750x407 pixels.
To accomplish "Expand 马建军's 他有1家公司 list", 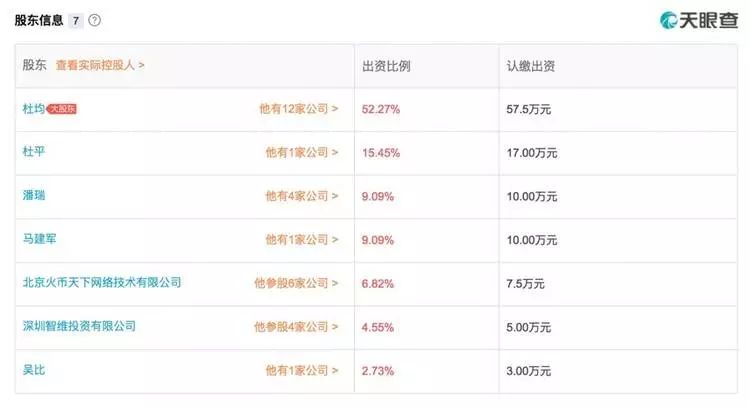I will 301,240.
